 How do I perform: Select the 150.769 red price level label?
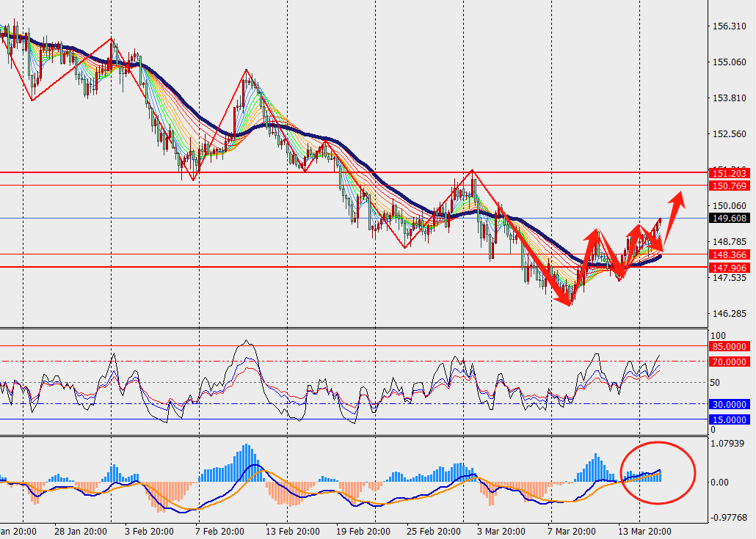(729, 186)
